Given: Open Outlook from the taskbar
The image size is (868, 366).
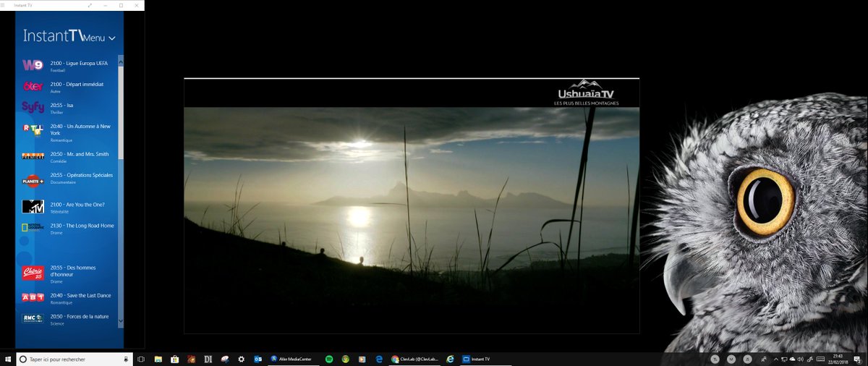Looking at the screenshot, I should (258, 359).
